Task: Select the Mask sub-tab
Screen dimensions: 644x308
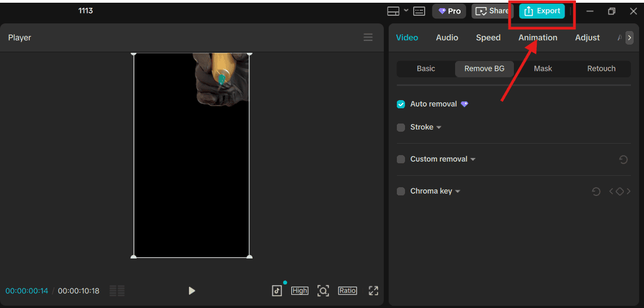Action: (543, 69)
